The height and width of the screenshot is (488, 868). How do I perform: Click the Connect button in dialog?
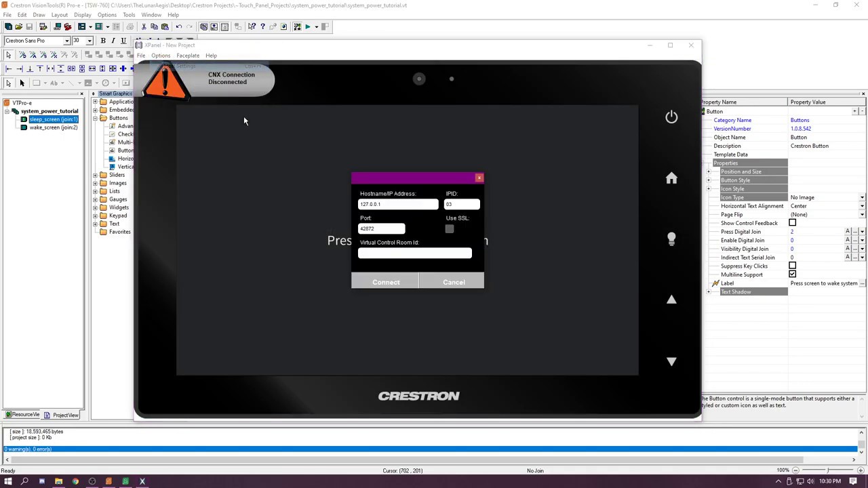click(386, 282)
